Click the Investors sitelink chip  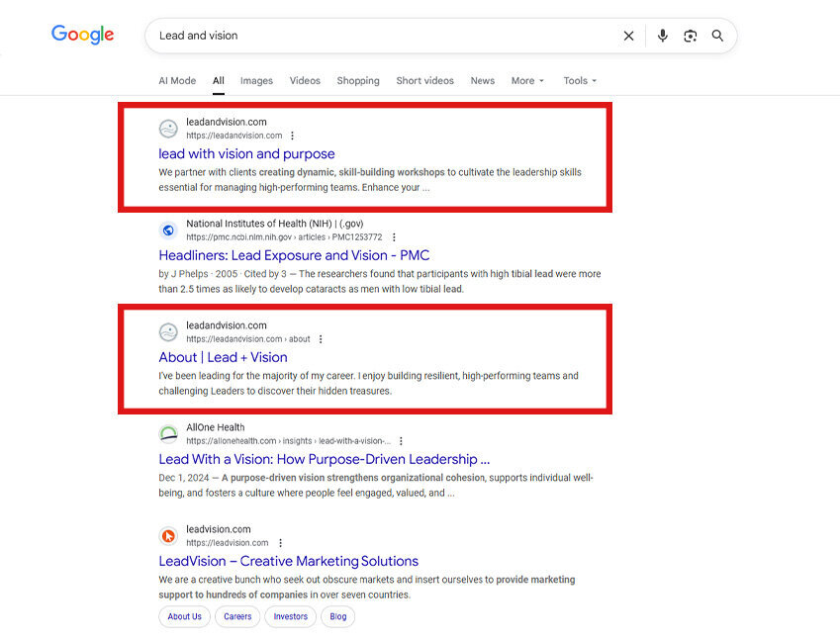291,616
